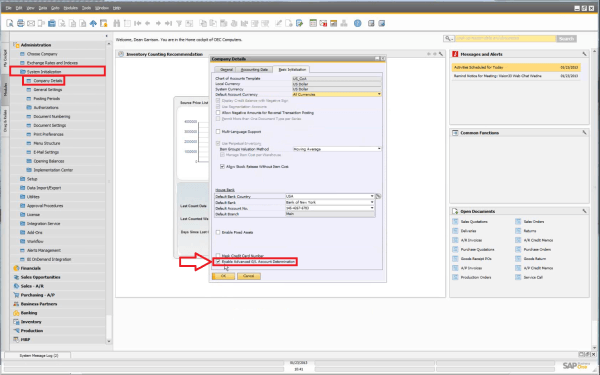Open the Tools menu
This screenshot has height=375, width=600.
pos(86,8)
